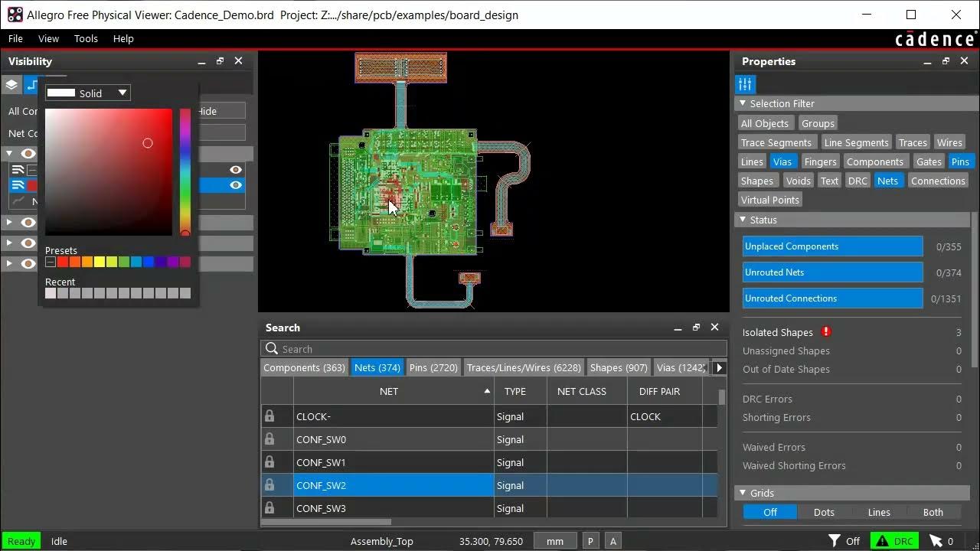Image resolution: width=980 pixels, height=551 pixels.
Task: Open the Tools menu
Action: click(x=86, y=38)
